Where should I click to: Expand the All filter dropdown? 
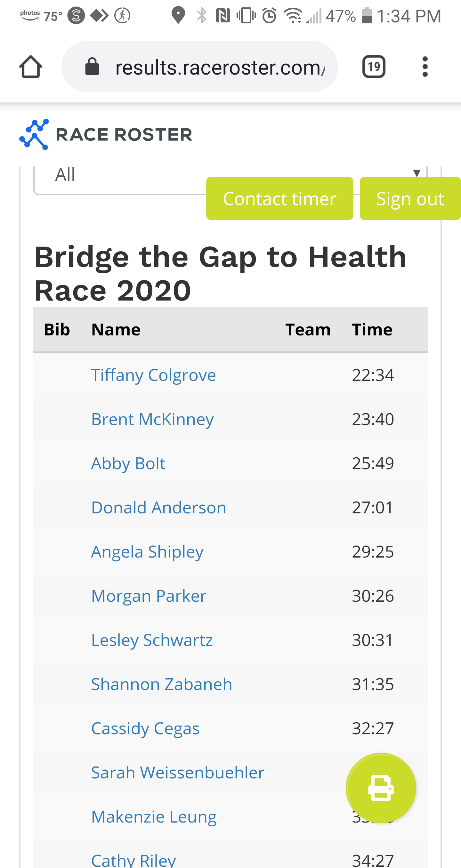tap(118, 175)
